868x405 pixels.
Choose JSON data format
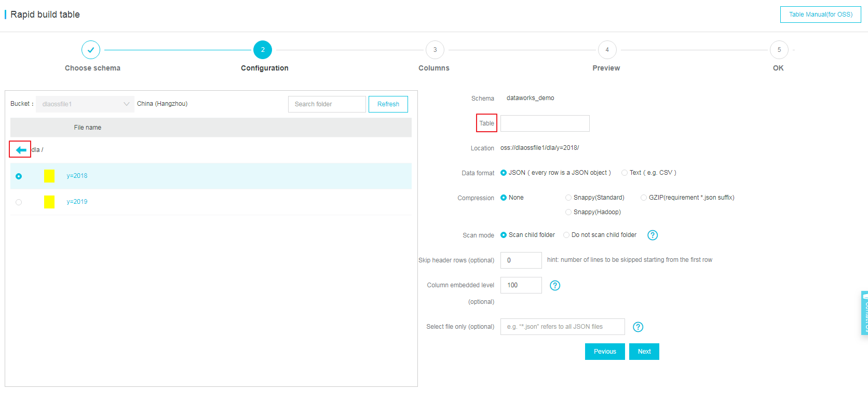tap(504, 173)
